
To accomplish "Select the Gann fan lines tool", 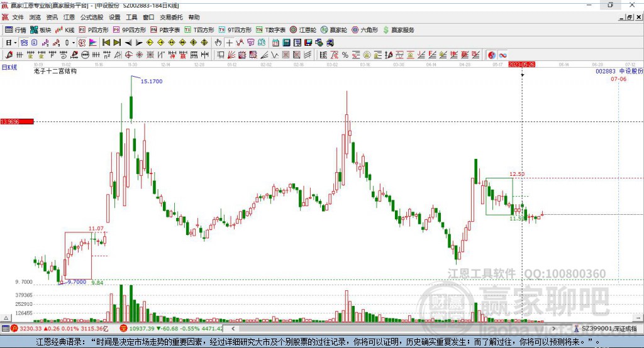I will [231, 55].
